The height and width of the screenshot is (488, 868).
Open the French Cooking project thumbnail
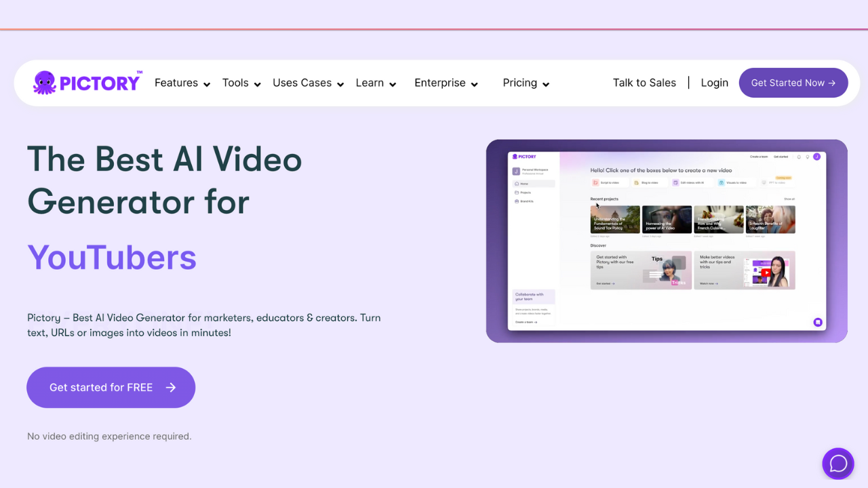[x=719, y=220]
